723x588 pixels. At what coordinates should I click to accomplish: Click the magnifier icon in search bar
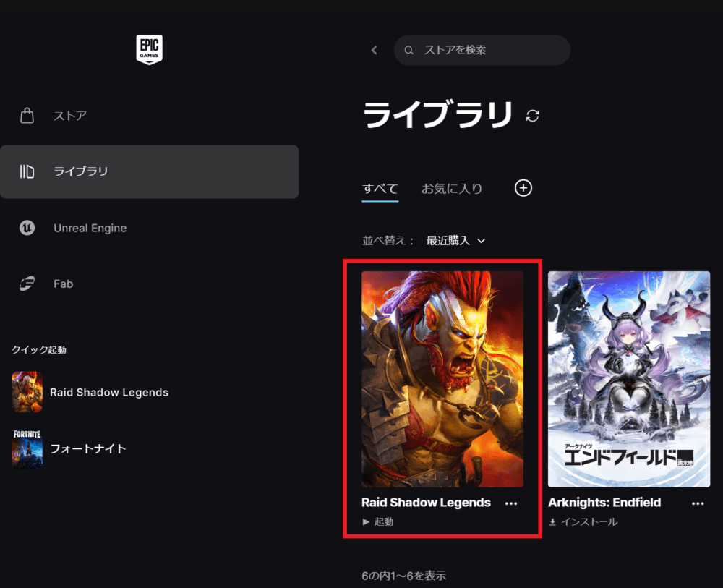click(408, 50)
